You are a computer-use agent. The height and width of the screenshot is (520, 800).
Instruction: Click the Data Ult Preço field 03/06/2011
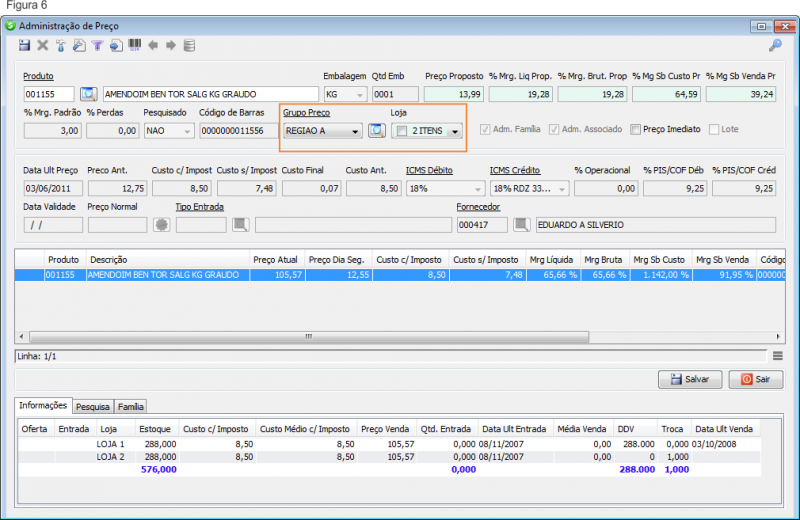tap(53, 189)
